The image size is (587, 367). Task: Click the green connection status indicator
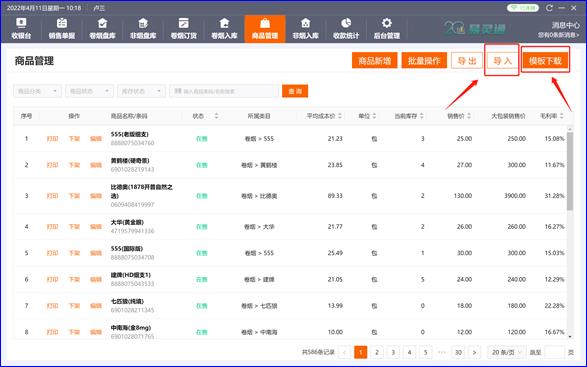[523, 8]
